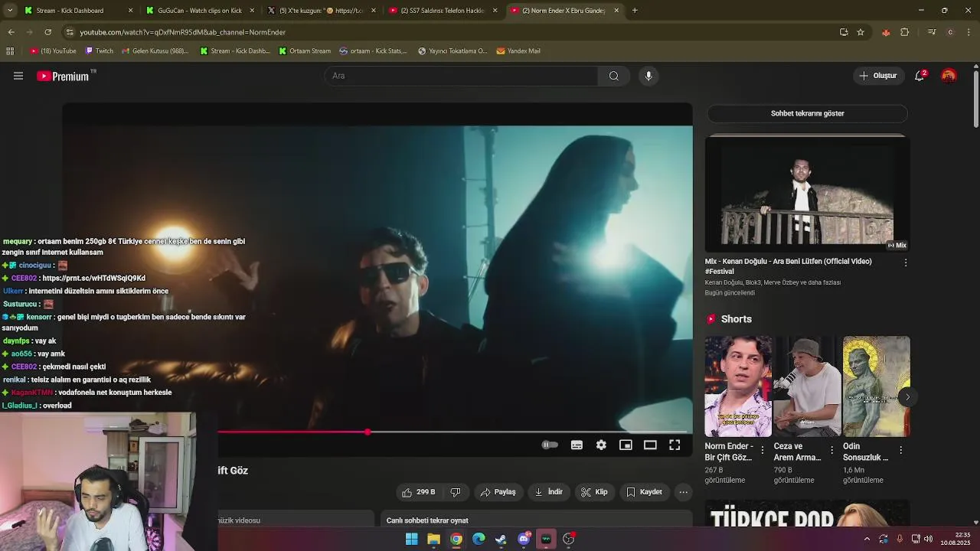
Task: Open options for Ceza ve Arem short
Action: pos(831,451)
